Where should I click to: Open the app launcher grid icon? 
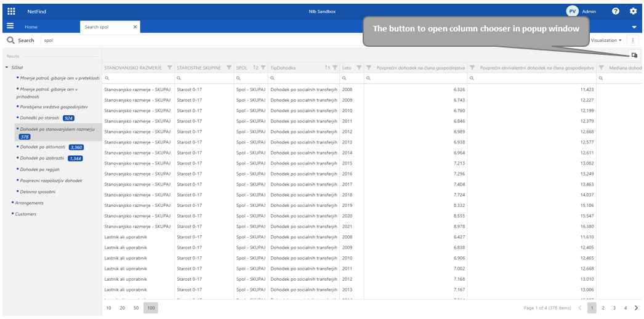point(11,11)
